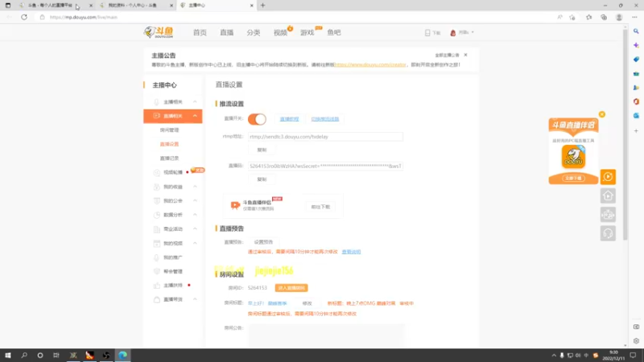This screenshot has width=644, height=362.
Task: Click the creator center URL link
Action: [370, 65]
